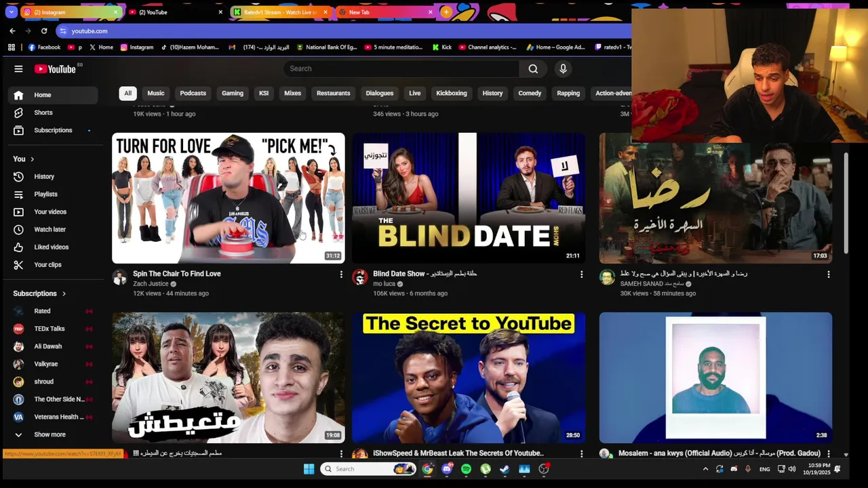Open new tab with plus button
Screen dimensions: 868x488
446,12
